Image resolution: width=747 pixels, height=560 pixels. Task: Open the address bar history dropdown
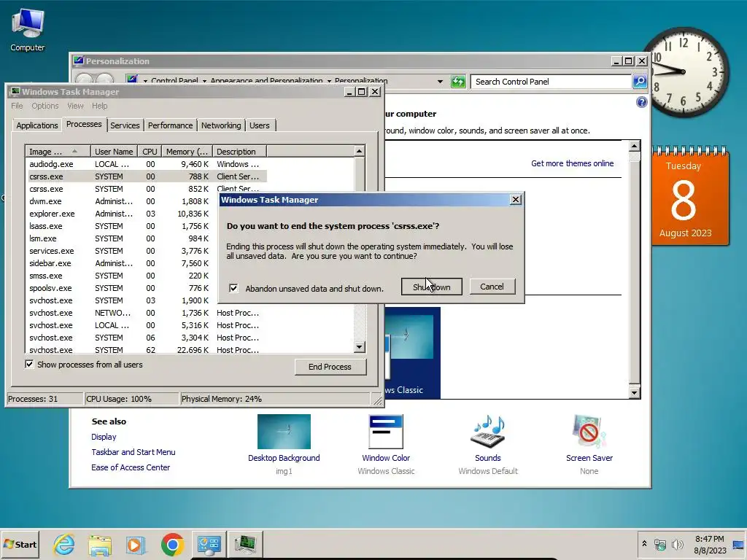[440, 82]
